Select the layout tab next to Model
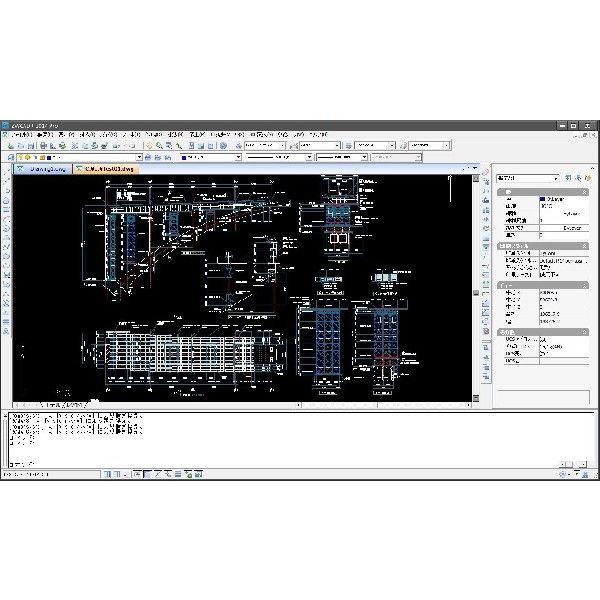Image resolution: width=600 pixels, height=600 pixels. [74, 405]
